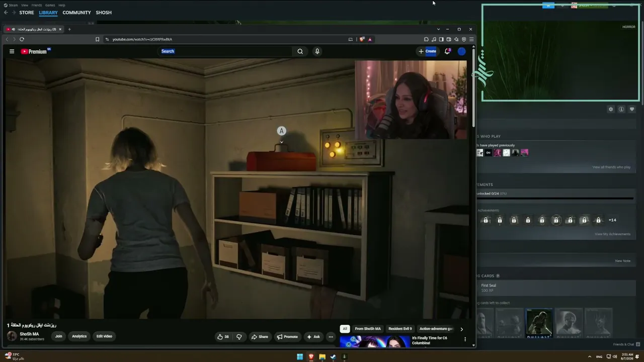Open the weather widget on taskbar
This screenshot has height=362, width=644.
14,356
